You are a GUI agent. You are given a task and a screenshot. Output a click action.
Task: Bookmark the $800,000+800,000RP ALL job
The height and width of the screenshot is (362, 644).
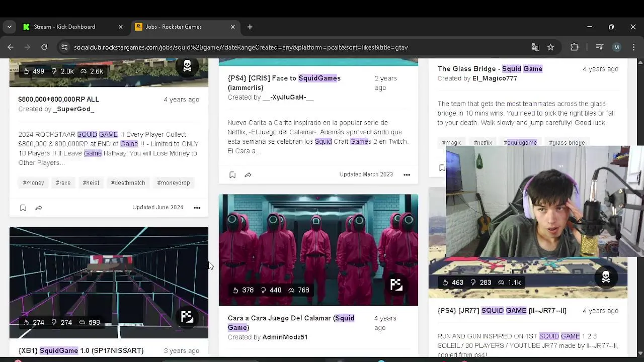pyautogui.click(x=23, y=208)
